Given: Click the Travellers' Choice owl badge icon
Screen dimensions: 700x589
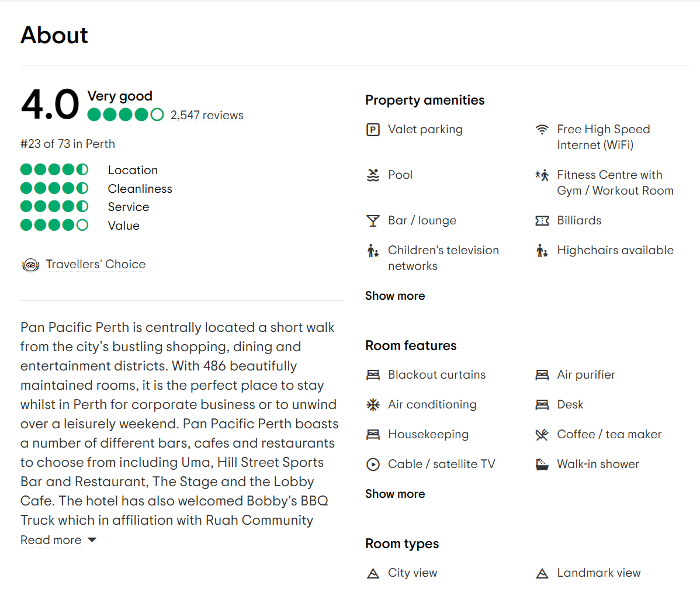Looking at the screenshot, I should click(30, 265).
